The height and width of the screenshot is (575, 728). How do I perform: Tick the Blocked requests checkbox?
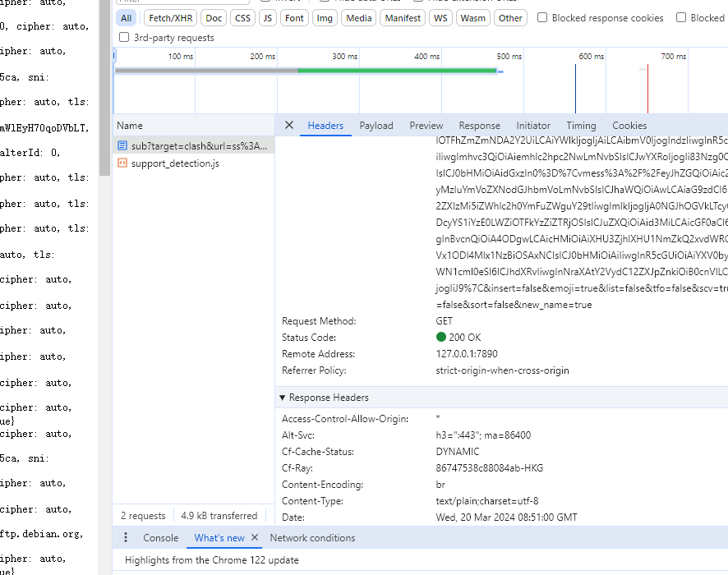(680, 17)
